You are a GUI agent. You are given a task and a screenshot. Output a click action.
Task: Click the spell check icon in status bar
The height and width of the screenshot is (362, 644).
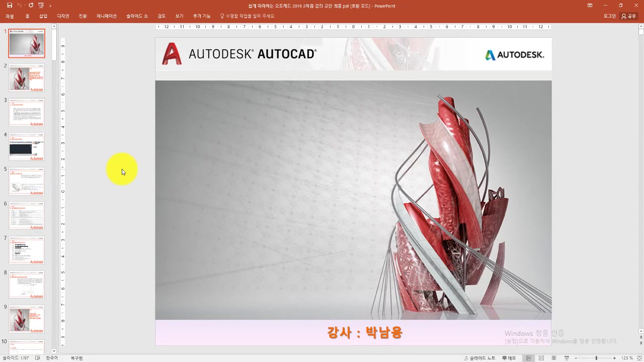tap(38, 358)
